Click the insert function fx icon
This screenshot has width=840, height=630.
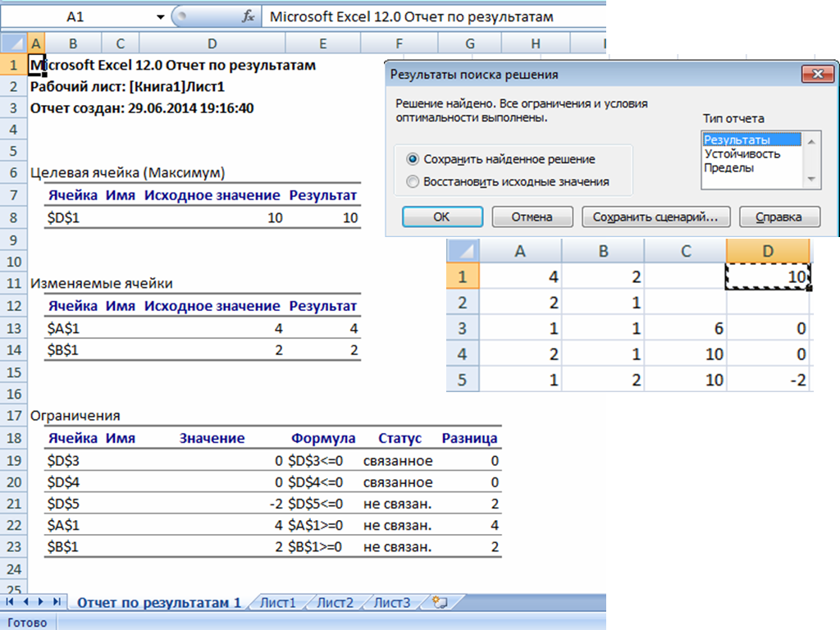[x=248, y=16]
